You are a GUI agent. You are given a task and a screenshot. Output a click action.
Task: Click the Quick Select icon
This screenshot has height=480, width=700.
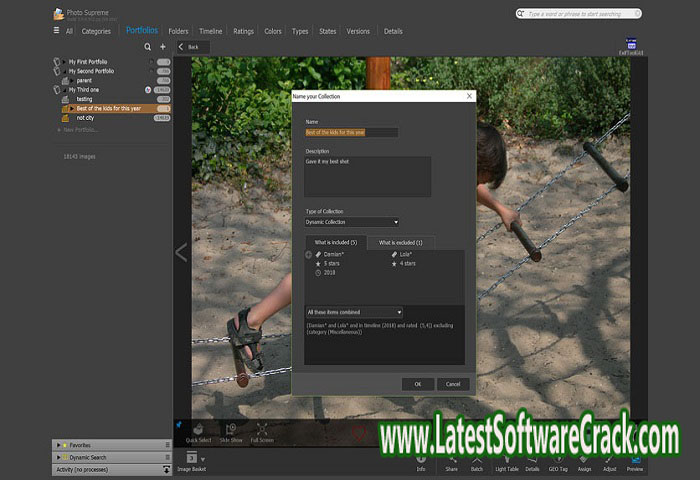(x=200, y=429)
